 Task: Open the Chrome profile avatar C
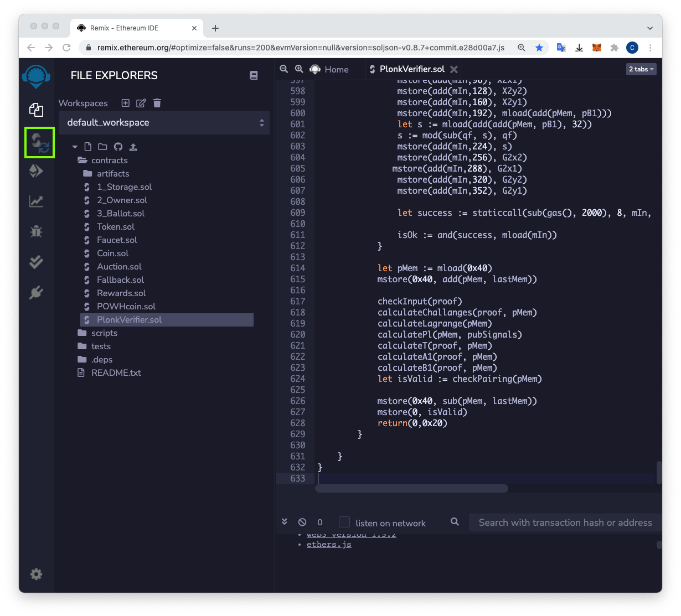tap(632, 48)
